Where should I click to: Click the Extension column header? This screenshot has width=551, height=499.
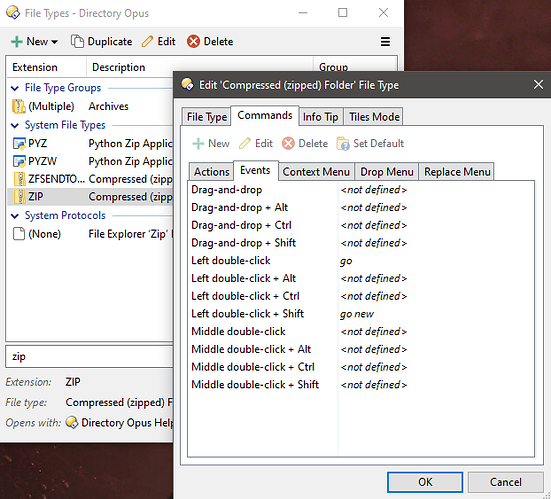click(x=46, y=67)
